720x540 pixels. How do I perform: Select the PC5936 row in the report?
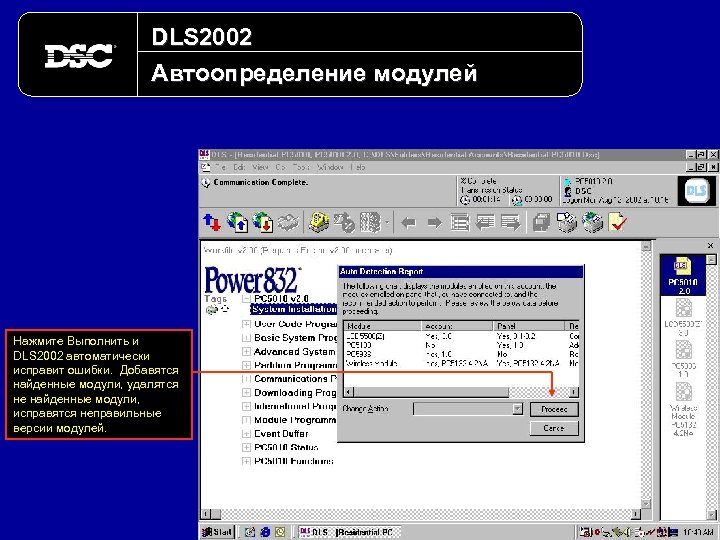coord(461,354)
